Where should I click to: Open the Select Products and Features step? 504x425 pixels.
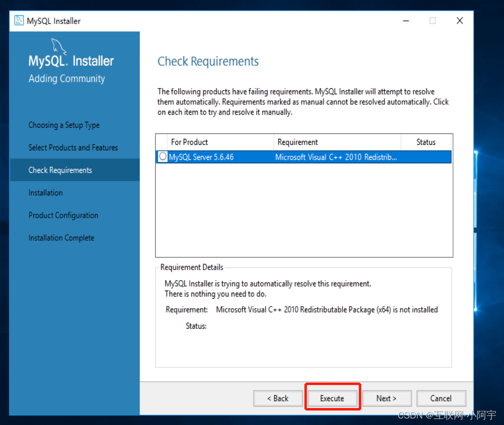[73, 147]
